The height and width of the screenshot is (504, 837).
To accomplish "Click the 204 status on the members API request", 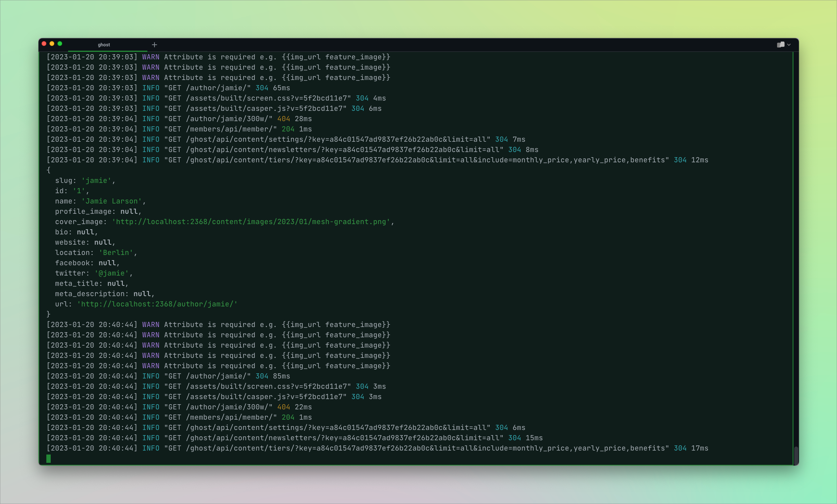I will (x=288, y=129).
